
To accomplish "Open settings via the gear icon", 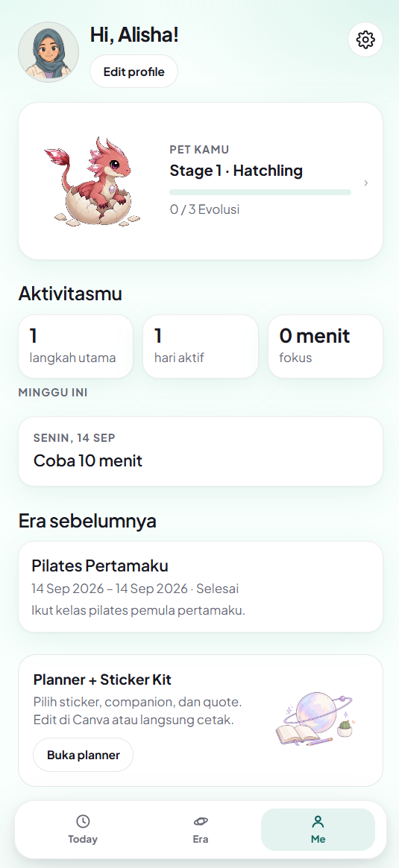I will click(365, 39).
